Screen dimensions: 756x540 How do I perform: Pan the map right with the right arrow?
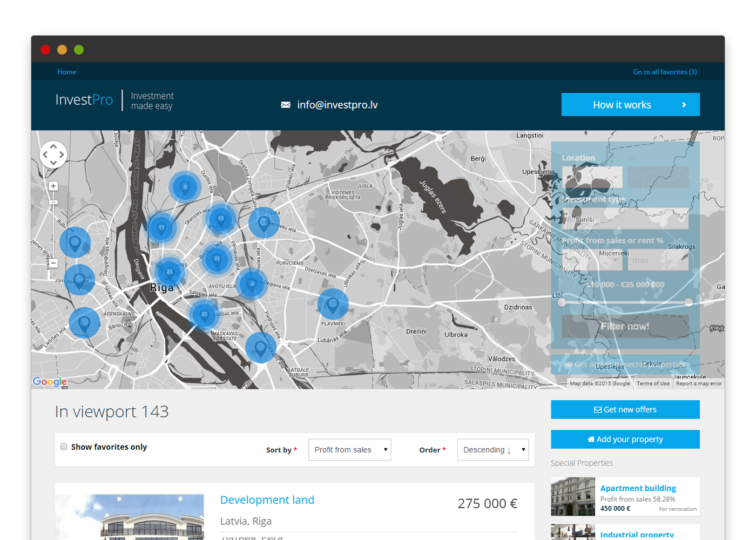[62, 155]
